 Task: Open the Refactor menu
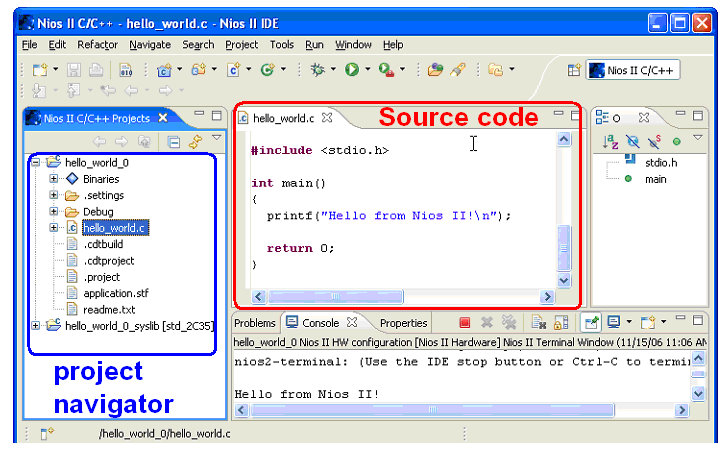click(x=97, y=45)
